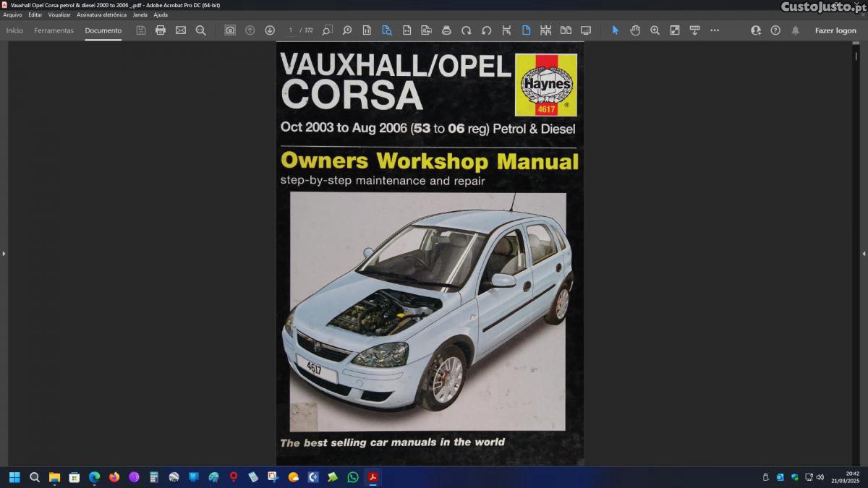Click the Fazer logon button

click(835, 30)
